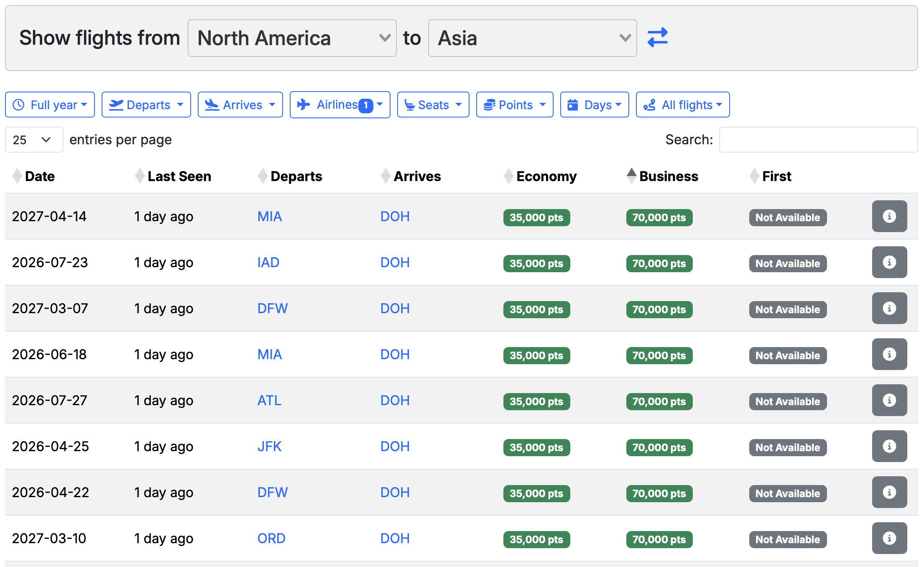924x567 pixels.
Task: Open DOH link in 2027-04-14 row
Action: pos(395,216)
